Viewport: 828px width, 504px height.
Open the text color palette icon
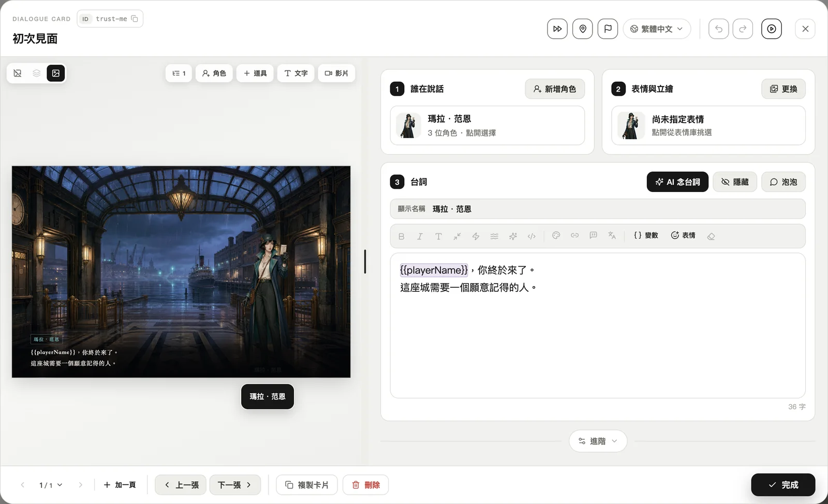click(x=556, y=235)
